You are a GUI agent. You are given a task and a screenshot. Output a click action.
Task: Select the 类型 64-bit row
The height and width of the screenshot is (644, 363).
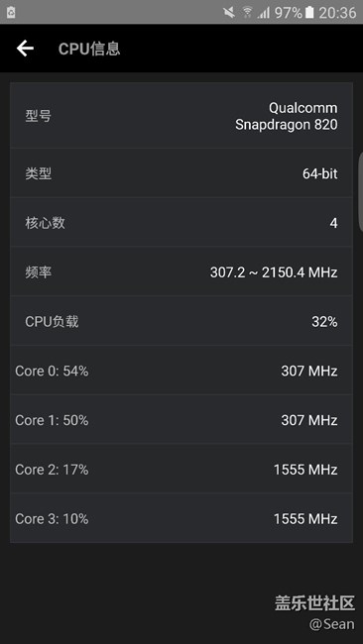(x=181, y=173)
